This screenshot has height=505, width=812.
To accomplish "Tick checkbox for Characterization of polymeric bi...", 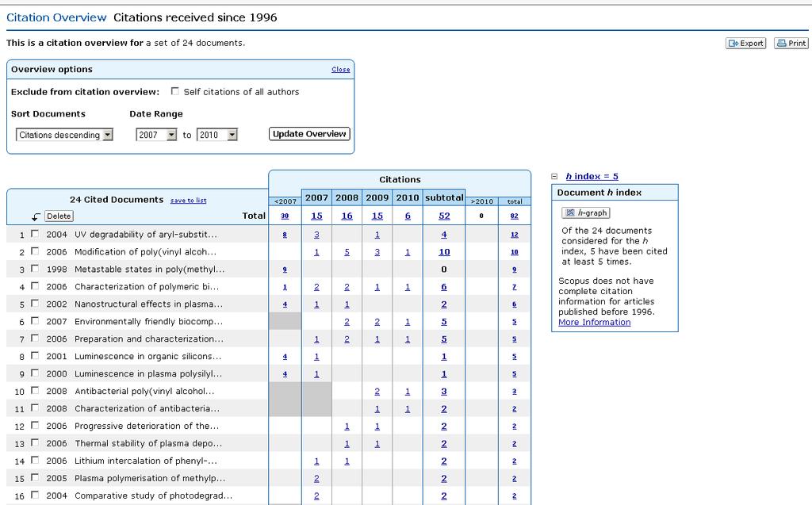I will pos(35,286).
